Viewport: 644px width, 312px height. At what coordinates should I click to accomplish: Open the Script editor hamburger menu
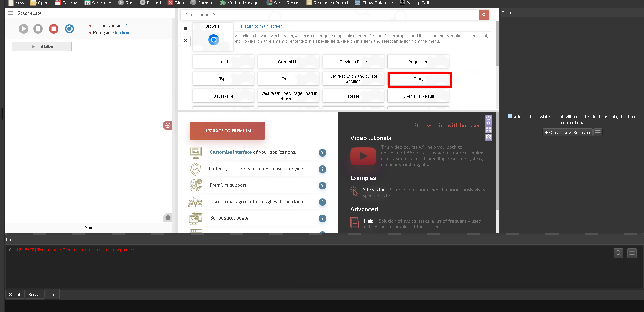(x=10, y=13)
